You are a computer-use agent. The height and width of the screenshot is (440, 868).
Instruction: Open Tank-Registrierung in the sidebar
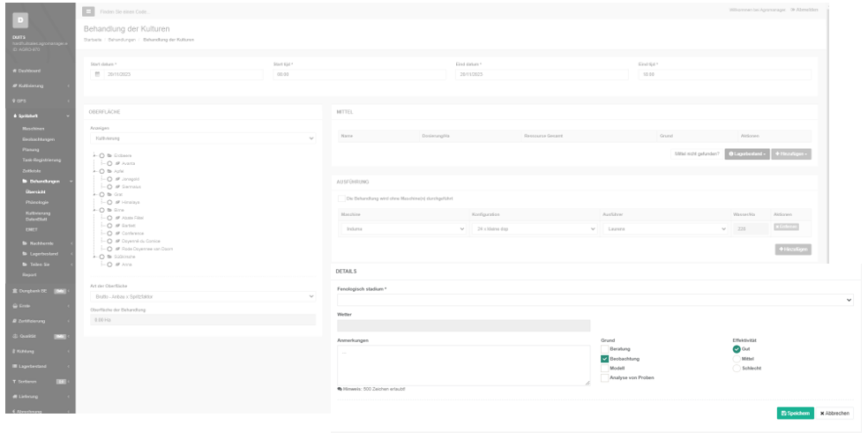[x=41, y=160]
